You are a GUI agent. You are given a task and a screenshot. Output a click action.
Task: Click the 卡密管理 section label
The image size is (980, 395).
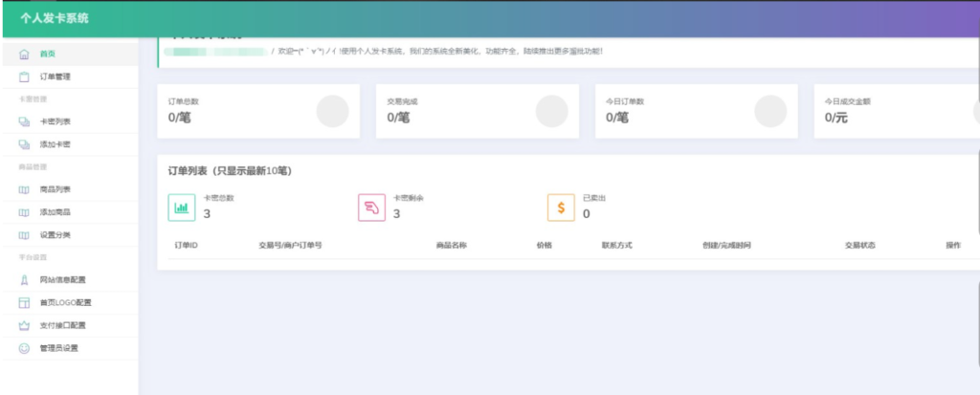tap(33, 99)
